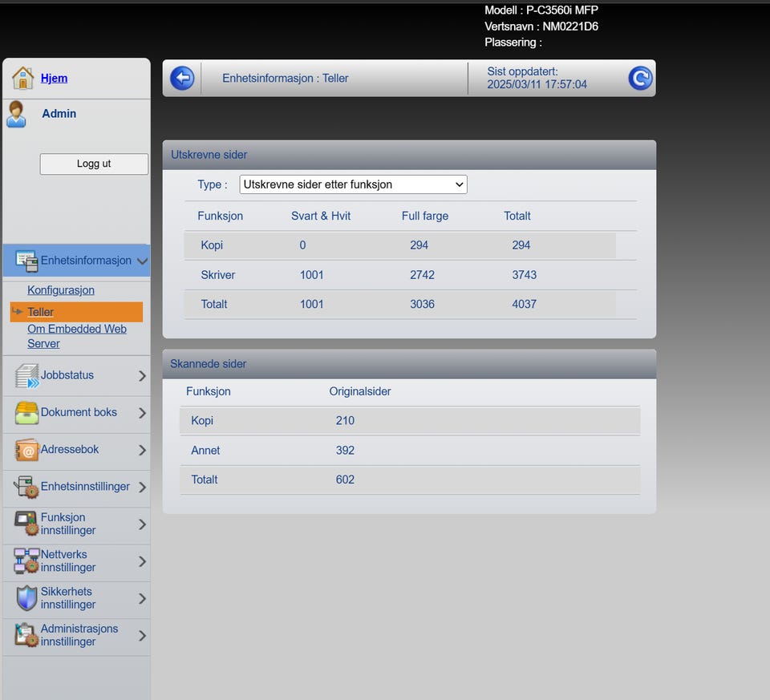Expand the Administrasjons innstillinger menu arrow

(x=143, y=636)
